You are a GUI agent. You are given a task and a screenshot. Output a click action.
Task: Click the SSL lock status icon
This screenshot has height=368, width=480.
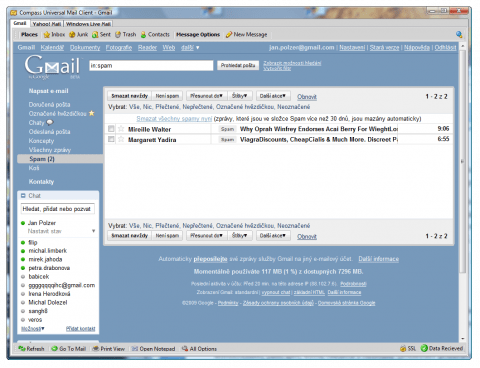403,348
